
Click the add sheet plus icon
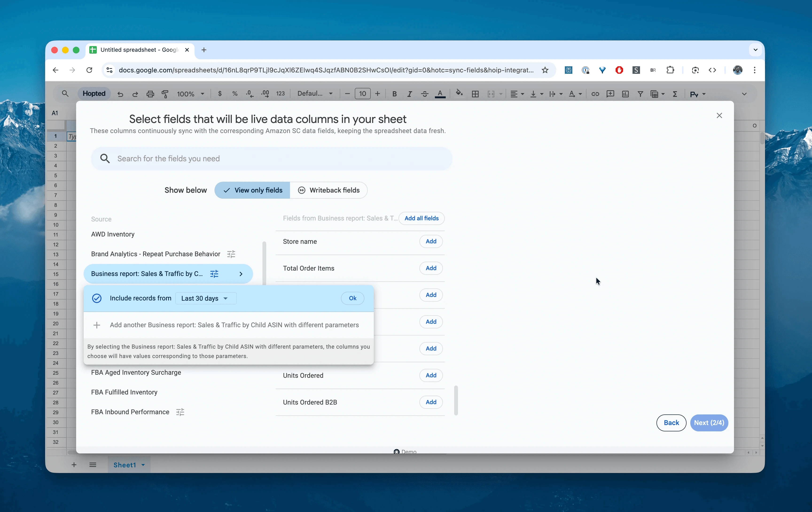tap(74, 465)
